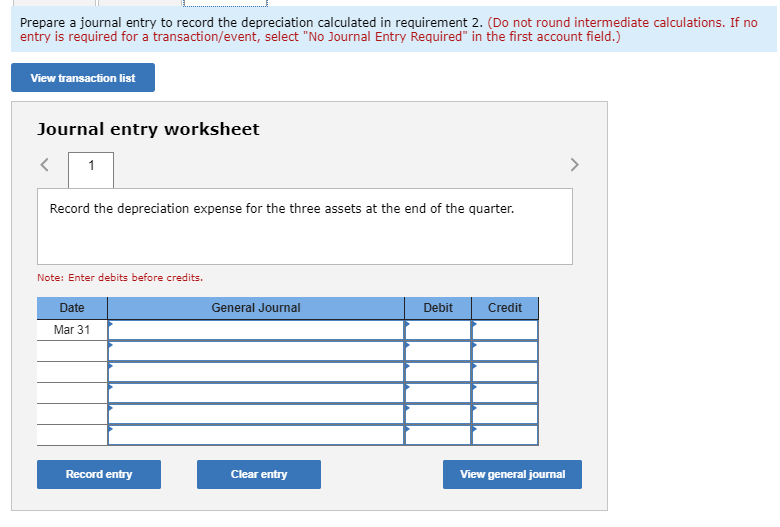Open last row General Journal account dropdown

(256, 434)
